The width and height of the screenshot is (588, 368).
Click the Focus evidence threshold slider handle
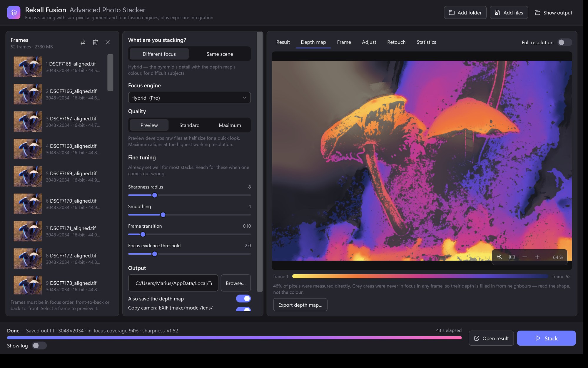[x=155, y=254]
